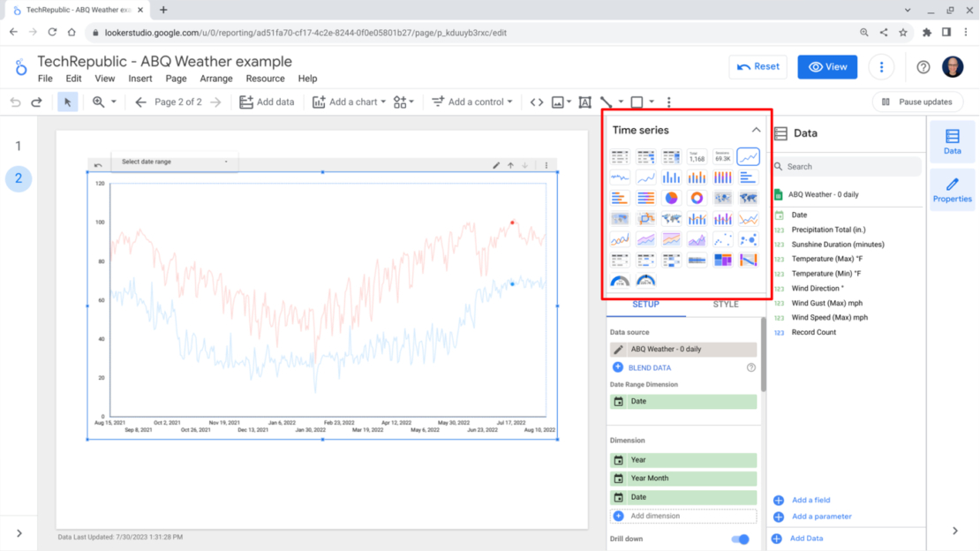Switch to the STYLE tab
Viewport: 980px width, 551px height.
[725, 305]
